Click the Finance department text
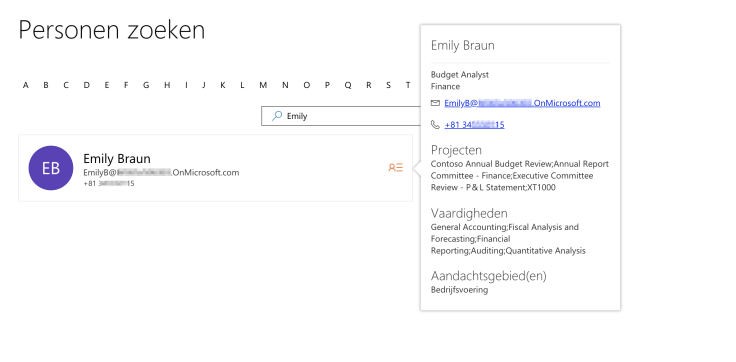The width and height of the screenshot is (736, 362). pos(445,86)
